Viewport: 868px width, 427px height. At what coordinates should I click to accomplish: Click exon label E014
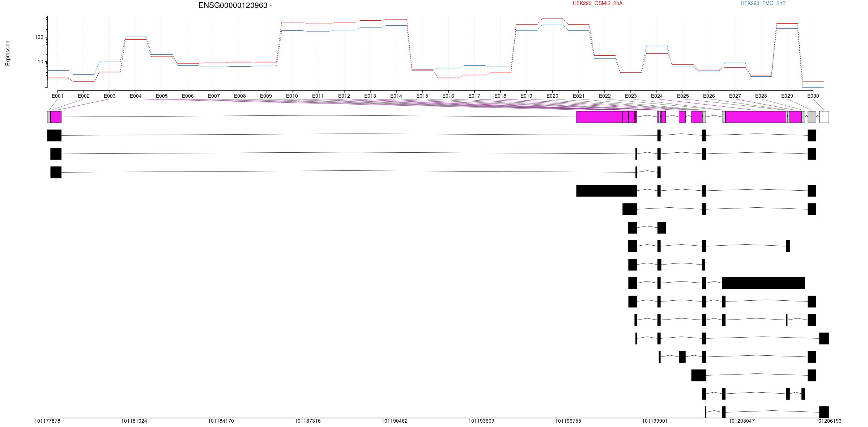tap(396, 96)
